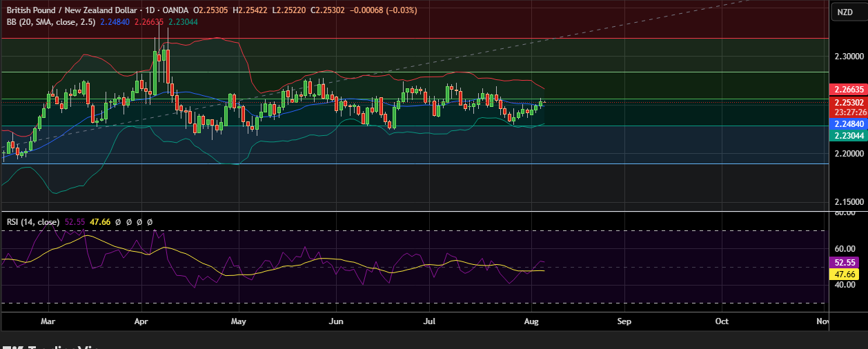The height and width of the screenshot is (349, 868).
Task: Click the current price 2.25302 label
Action: click(x=846, y=102)
